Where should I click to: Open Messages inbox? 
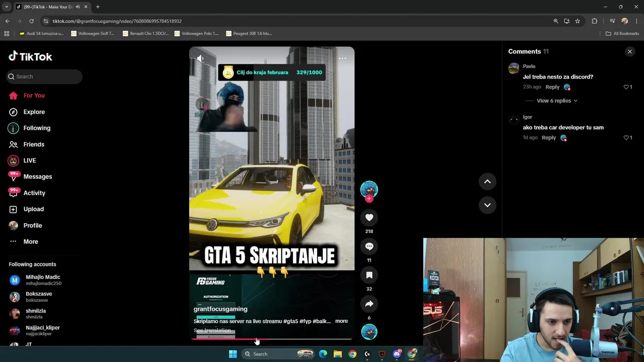tap(37, 176)
